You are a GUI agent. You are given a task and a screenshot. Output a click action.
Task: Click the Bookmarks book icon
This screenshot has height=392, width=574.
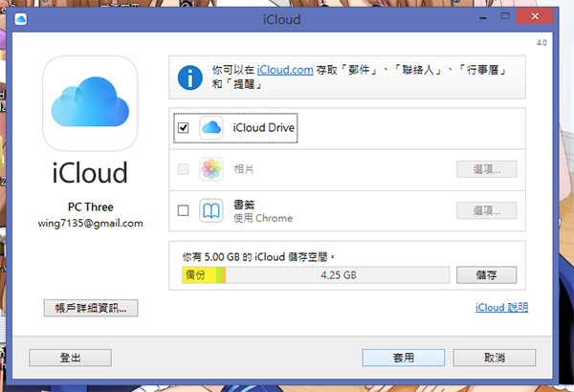click(x=211, y=210)
